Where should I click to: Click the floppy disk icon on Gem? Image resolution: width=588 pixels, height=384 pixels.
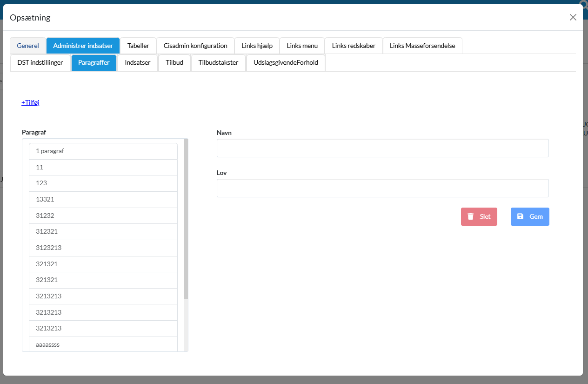[x=520, y=216]
